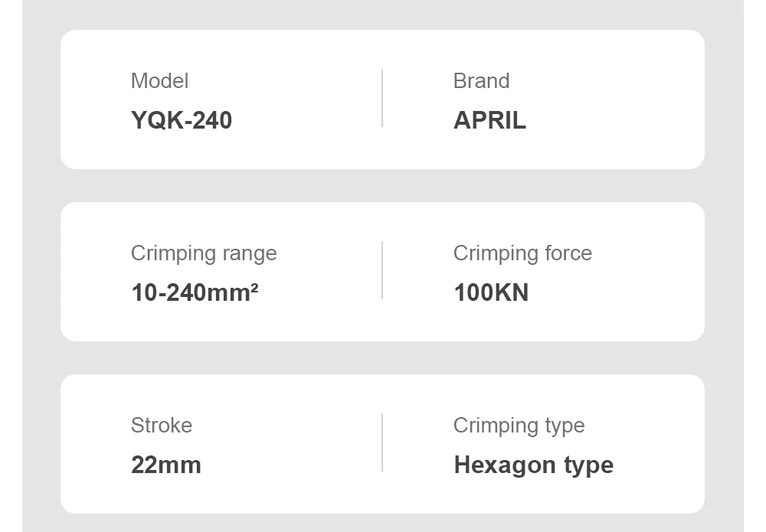This screenshot has width=766, height=532.
Task: Click the Stroke label
Action: pyautogui.click(x=162, y=426)
